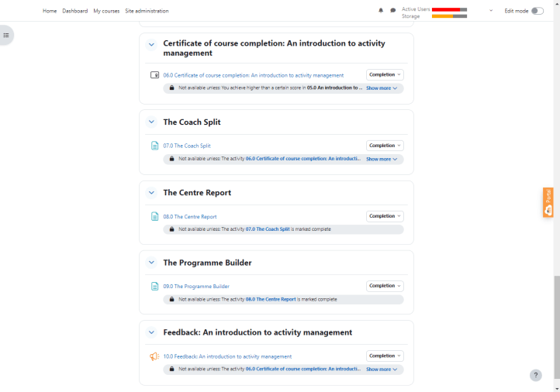Go to Dashboard in top navigation
Image resolution: width=560 pixels, height=392 pixels.
pyautogui.click(x=75, y=11)
